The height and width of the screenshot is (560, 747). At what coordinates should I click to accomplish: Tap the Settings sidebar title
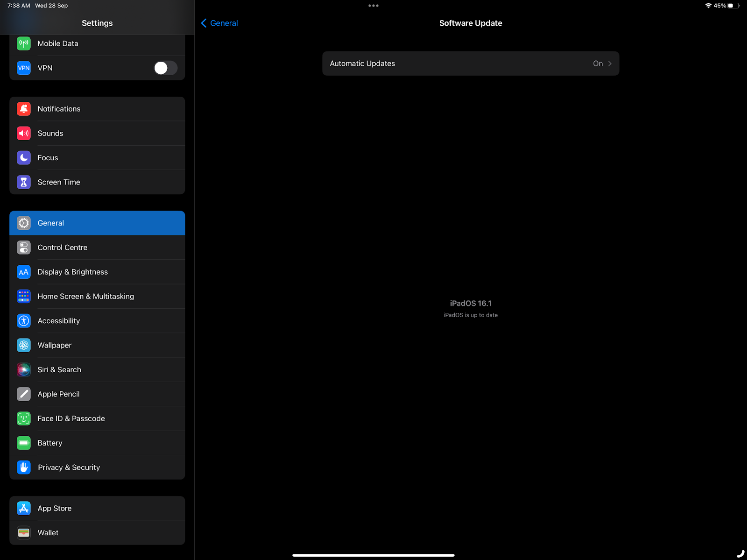[x=97, y=23]
